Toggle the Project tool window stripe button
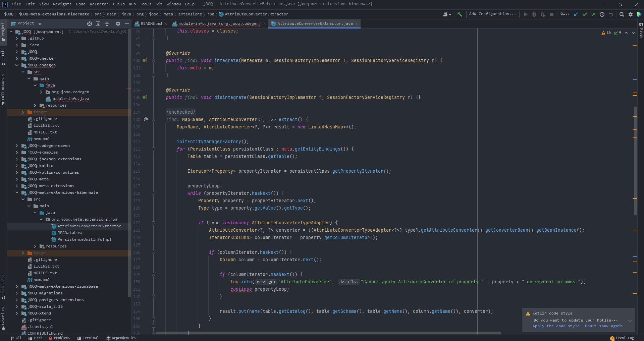The height and width of the screenshot is (341, 644). 3,32
